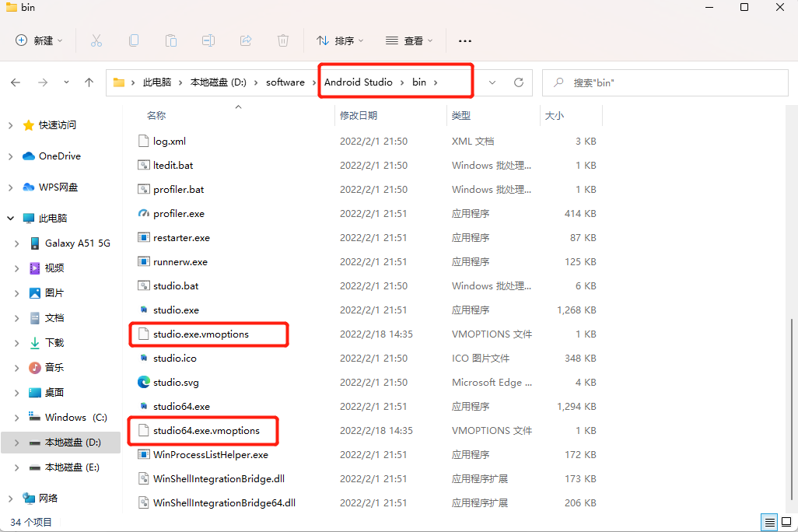Select 图片 in navigation pane
The image size is (798, 532).
54,293
